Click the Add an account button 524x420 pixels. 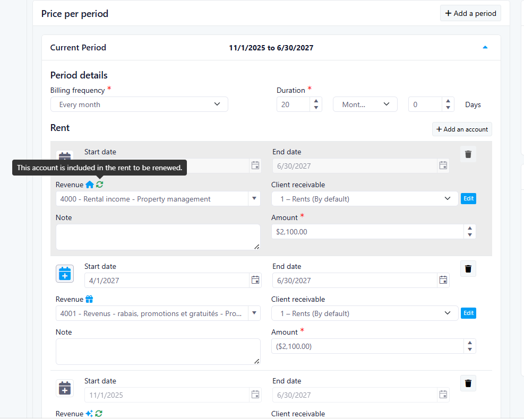click(x=462, y=129)
